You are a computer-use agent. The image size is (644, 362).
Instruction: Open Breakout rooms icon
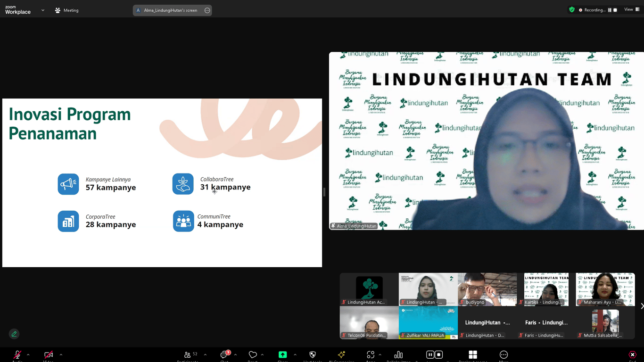click(x=473, y=354)
